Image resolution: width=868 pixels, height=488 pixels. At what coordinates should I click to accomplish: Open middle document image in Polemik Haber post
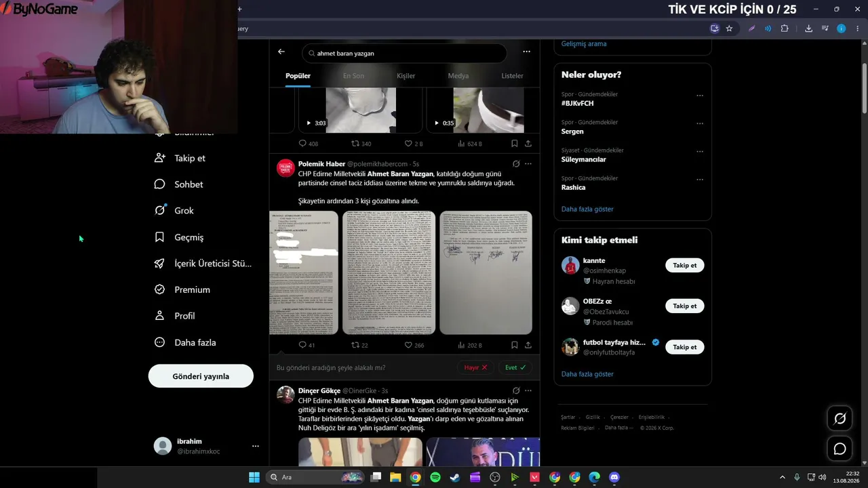tap(389, 272)
